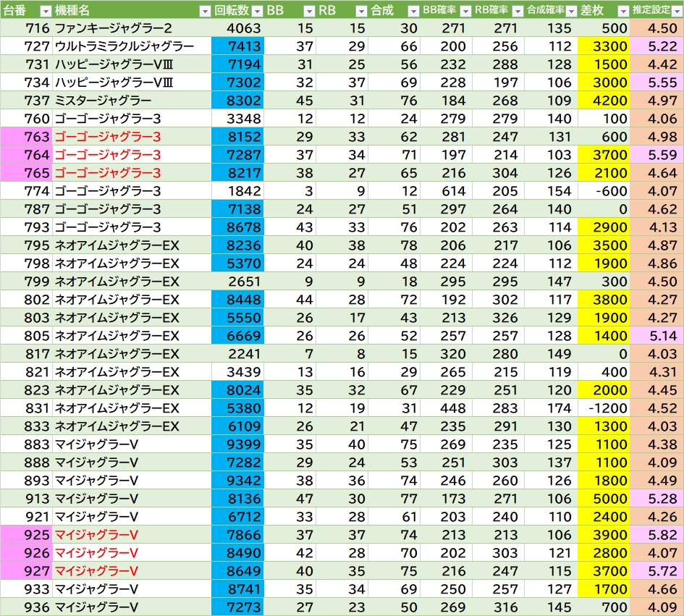Expand the BB column filter arrow
The image size is (684, 616).
coord(309,11)
